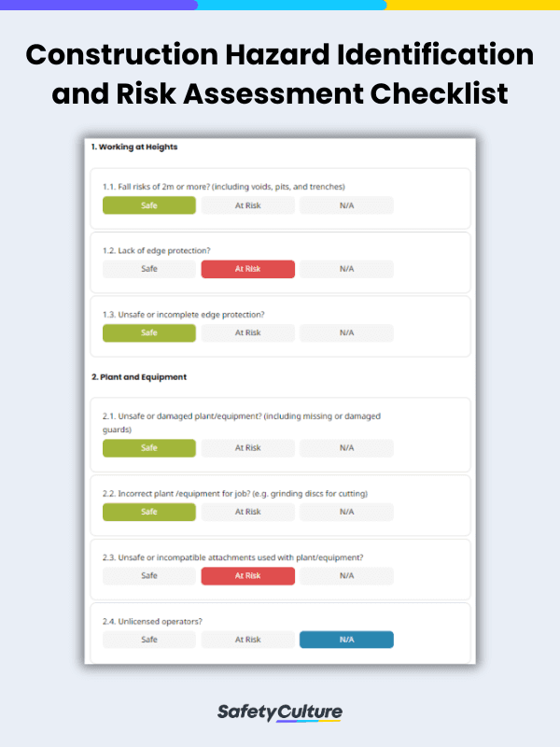Mark "Safe" for lack of edge protection

coord(148,269)
